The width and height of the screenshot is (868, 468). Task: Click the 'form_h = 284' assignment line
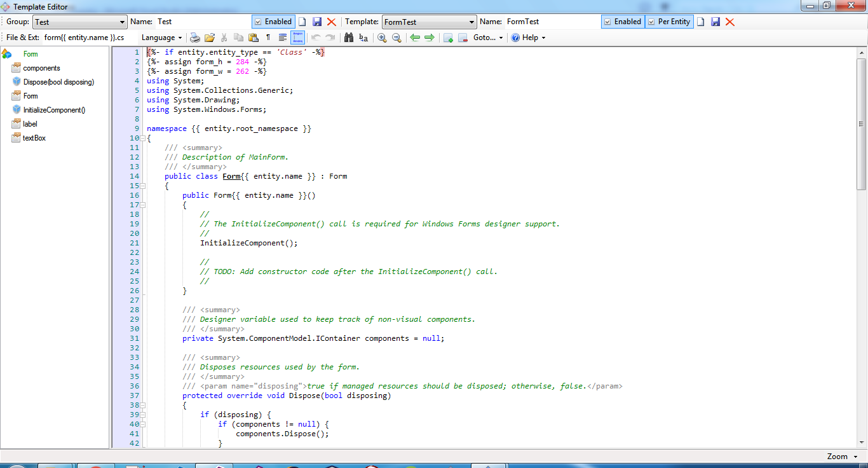(207, 62)
